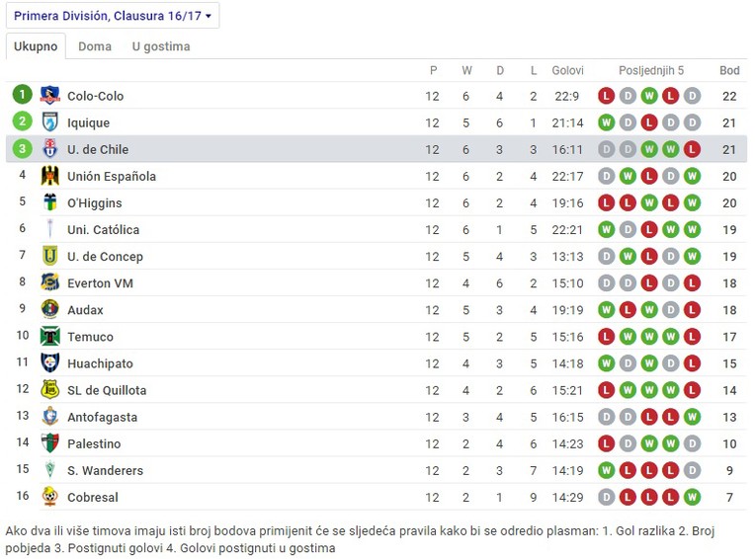The height and width of the screenshot is (559, 756).
Task: Click Antofagasta's green W result badge
Action: (692, 417)
